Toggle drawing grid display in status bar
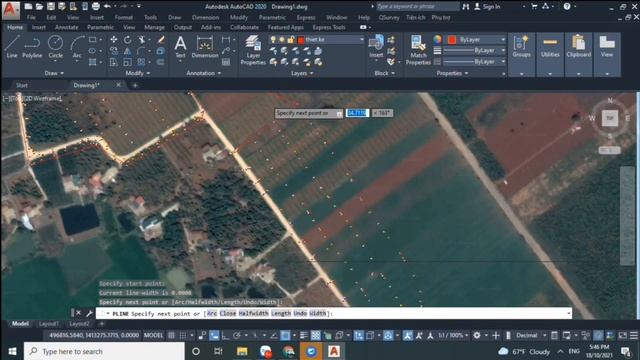Viewport: 640px width, 360px height. click(171, 336)
